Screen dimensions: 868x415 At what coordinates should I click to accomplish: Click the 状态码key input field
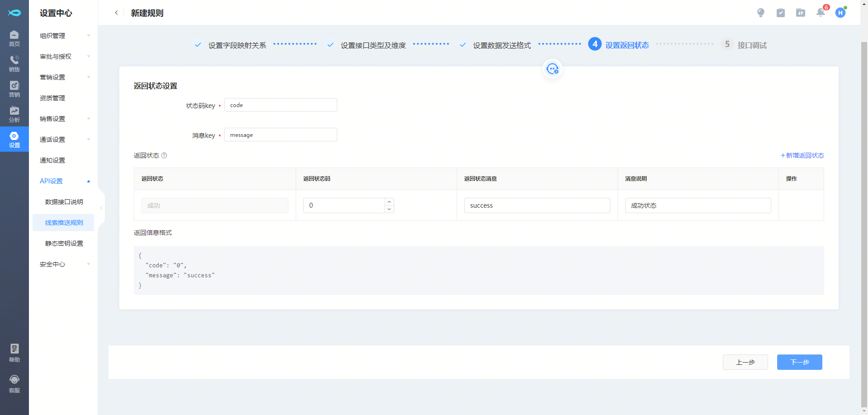coord(280,105)
